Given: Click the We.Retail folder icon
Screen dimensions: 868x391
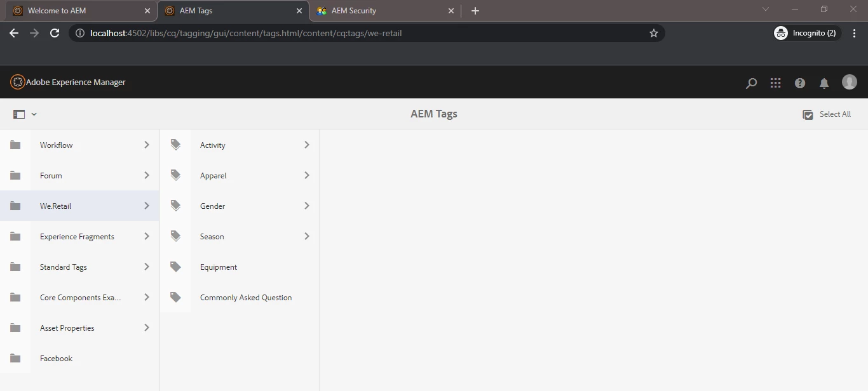Looking at the screenshot, I should [x=15, y=206].
